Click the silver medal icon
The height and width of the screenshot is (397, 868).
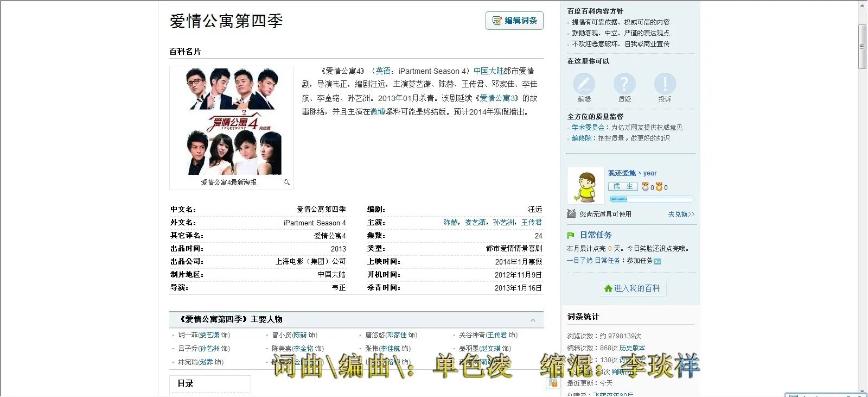click(645, 187)
